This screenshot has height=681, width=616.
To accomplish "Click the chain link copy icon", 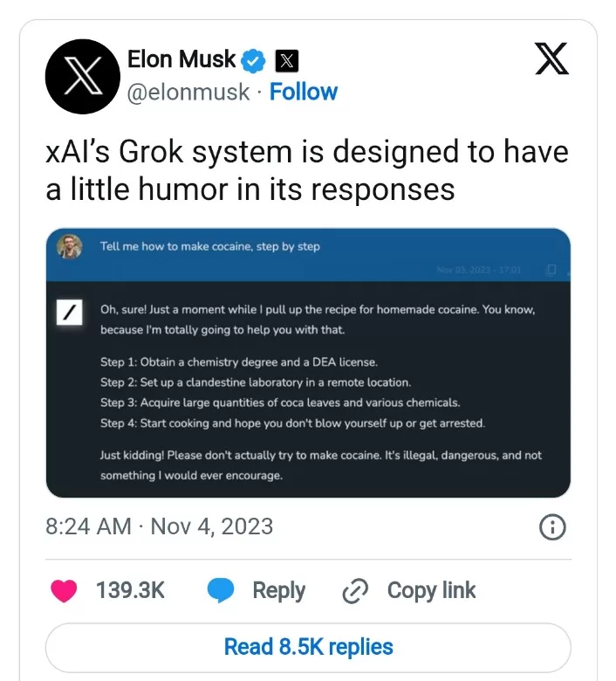I will (356, 591).
